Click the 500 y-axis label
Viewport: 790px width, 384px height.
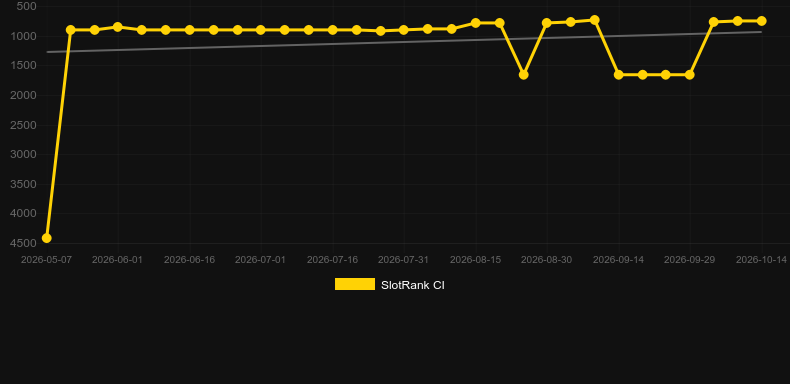coord(26,7)
